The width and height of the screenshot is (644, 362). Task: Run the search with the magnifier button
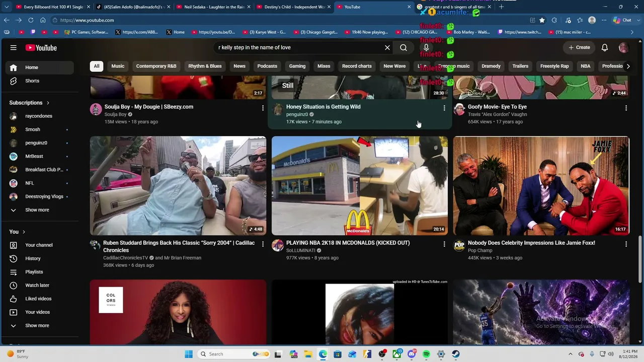tap(404, 47)
